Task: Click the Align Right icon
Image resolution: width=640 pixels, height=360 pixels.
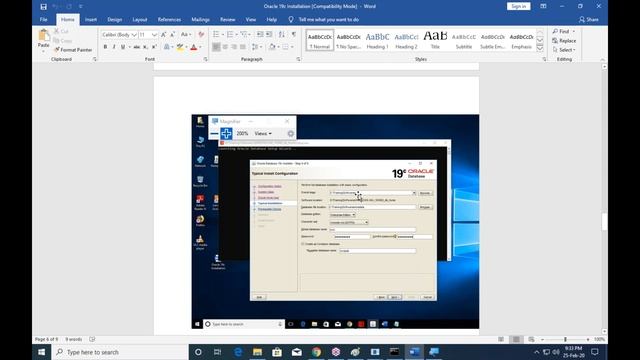Action: point(234,47)
